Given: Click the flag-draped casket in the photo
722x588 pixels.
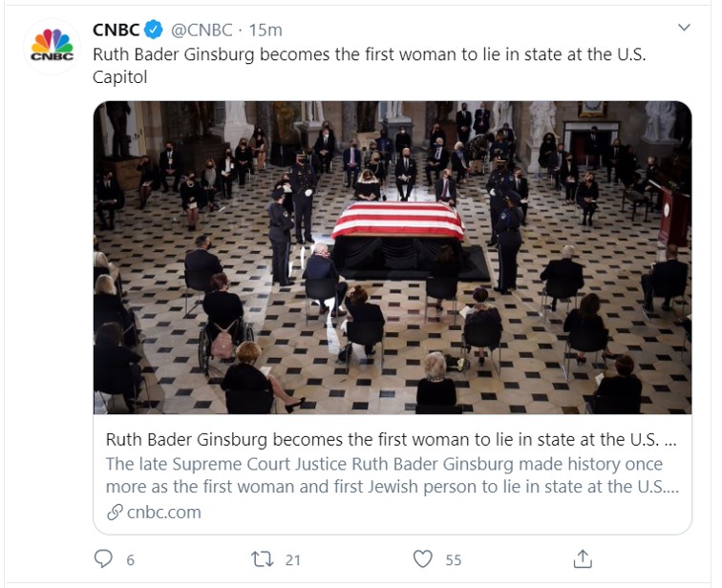Looking at the screenshot, I should pyautogui.click(x=397, y=221).
